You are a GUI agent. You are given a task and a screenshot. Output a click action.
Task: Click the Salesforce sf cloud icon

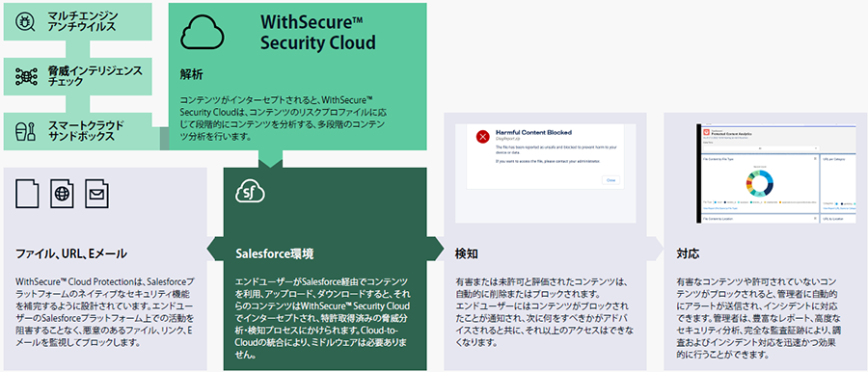point(251,192)
